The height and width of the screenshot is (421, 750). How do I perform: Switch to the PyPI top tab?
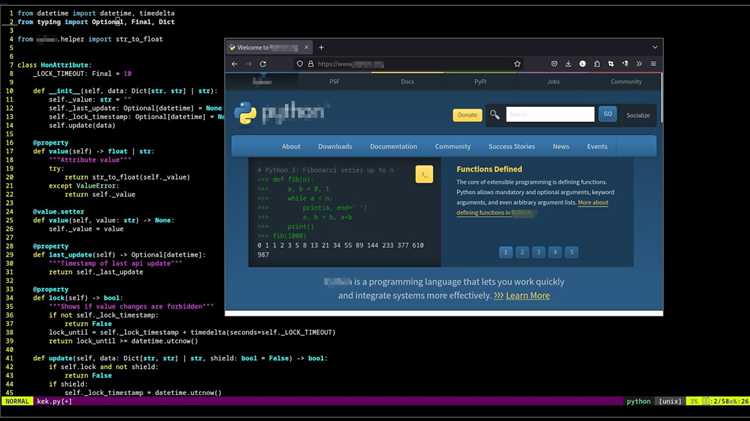[x=480, y=82]
